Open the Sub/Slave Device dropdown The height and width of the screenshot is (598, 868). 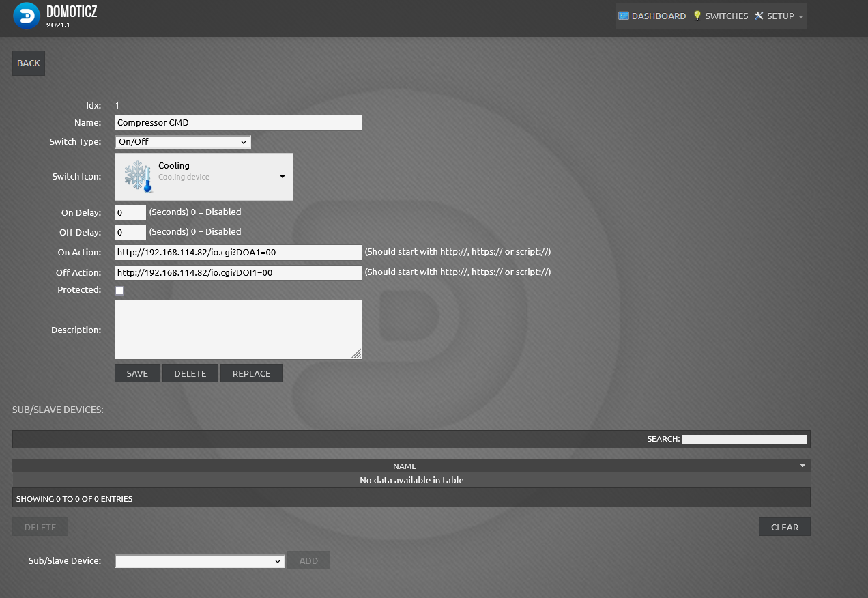[200, 560]
